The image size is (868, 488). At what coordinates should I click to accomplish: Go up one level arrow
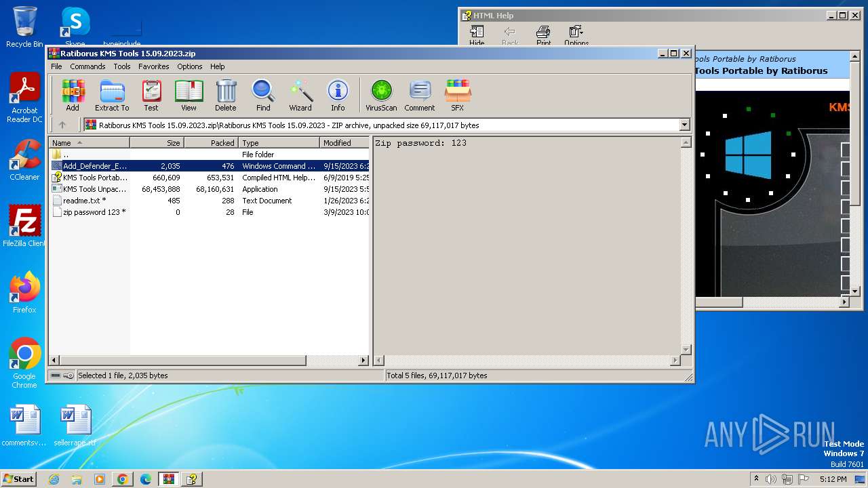62,125
